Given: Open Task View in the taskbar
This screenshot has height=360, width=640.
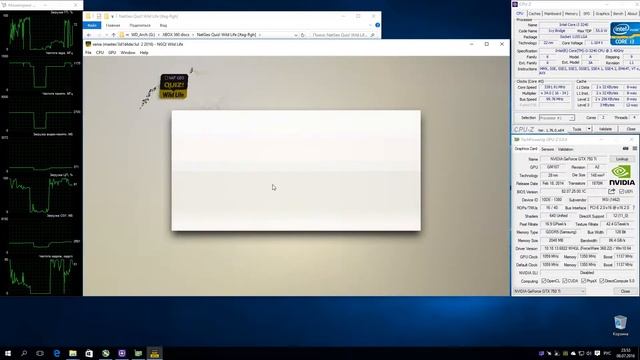Looking at the screenshot, I should (40, 353).
